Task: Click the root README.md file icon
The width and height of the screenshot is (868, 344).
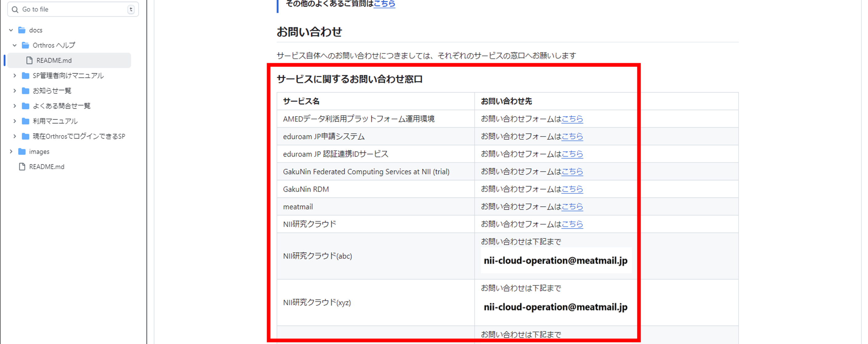Action: [x=22, y=166]
